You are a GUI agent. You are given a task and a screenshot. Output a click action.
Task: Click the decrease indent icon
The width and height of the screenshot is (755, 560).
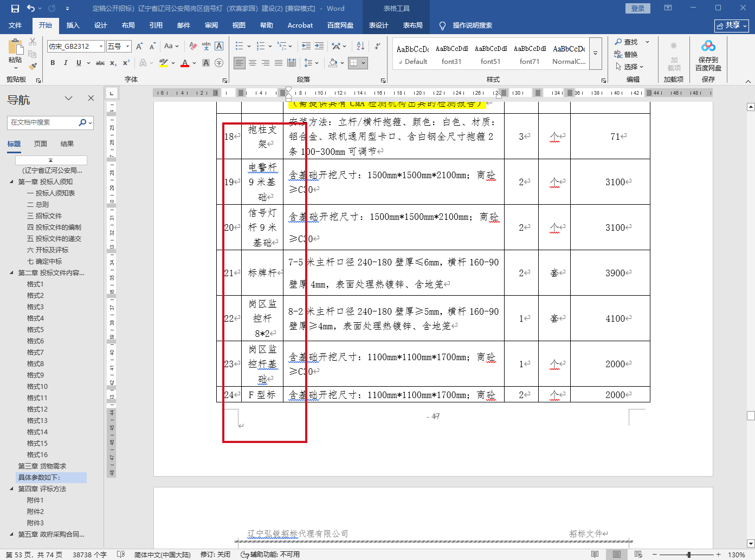pyautogui.click(x=306, y=47)
